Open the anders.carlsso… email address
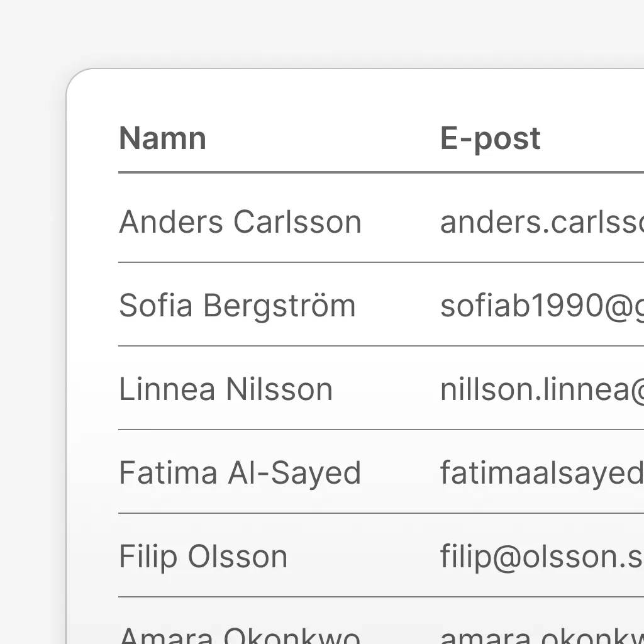This screenshot has width=644, height=644. point(541,222)
